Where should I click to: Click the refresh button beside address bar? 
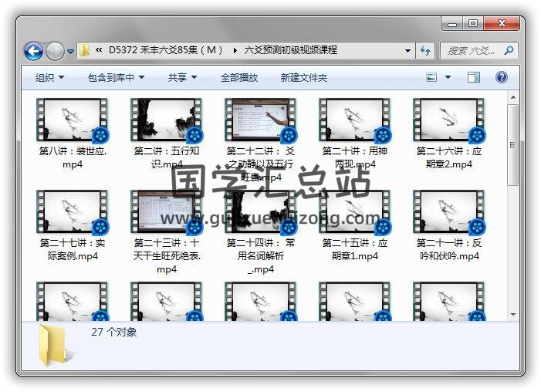pos(425,51)
